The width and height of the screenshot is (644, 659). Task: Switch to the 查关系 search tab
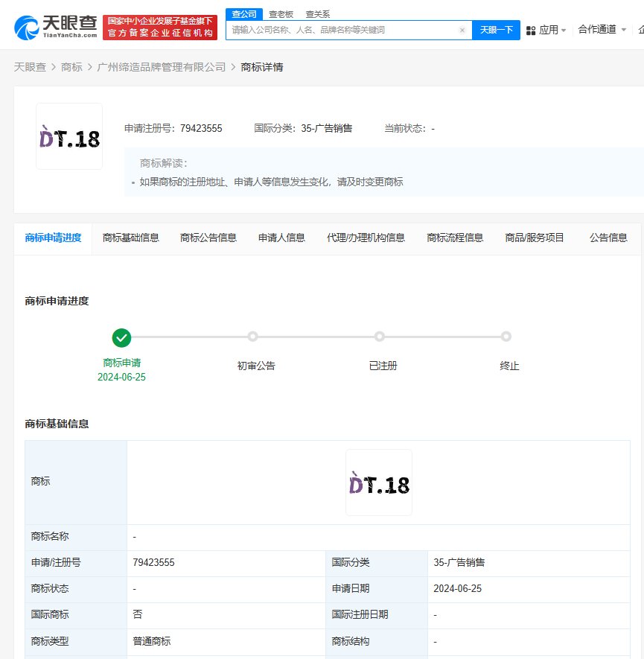coord(318,14)
